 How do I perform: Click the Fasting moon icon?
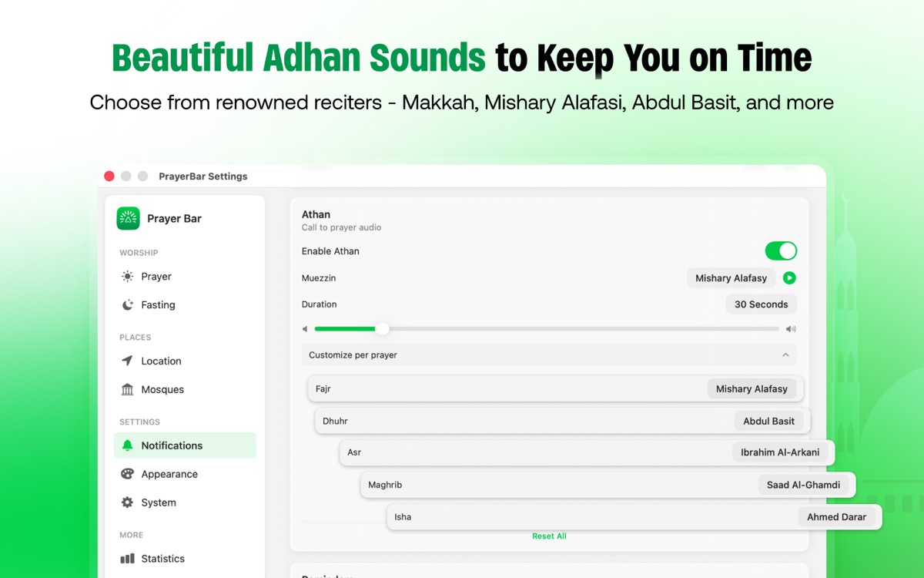click(128, 305)
